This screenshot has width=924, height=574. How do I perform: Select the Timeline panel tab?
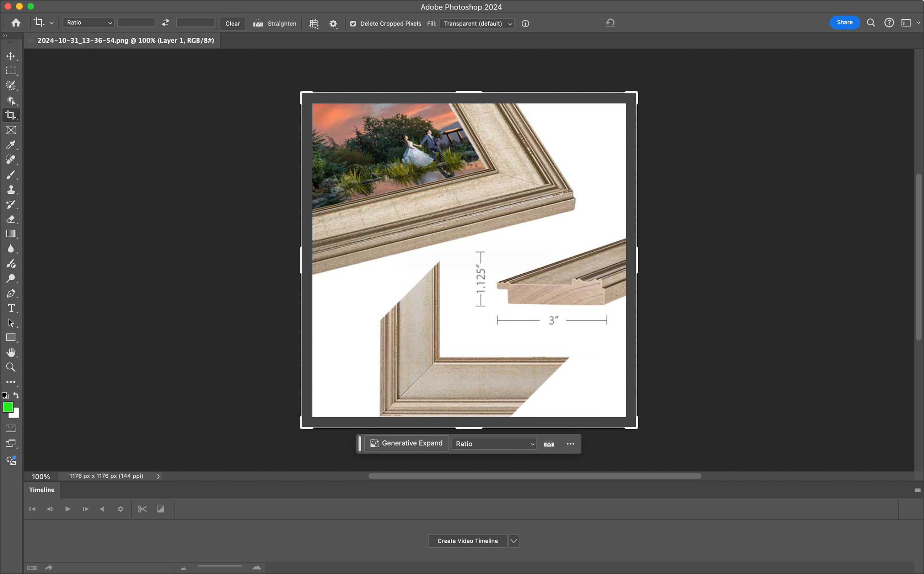[42, 490]
